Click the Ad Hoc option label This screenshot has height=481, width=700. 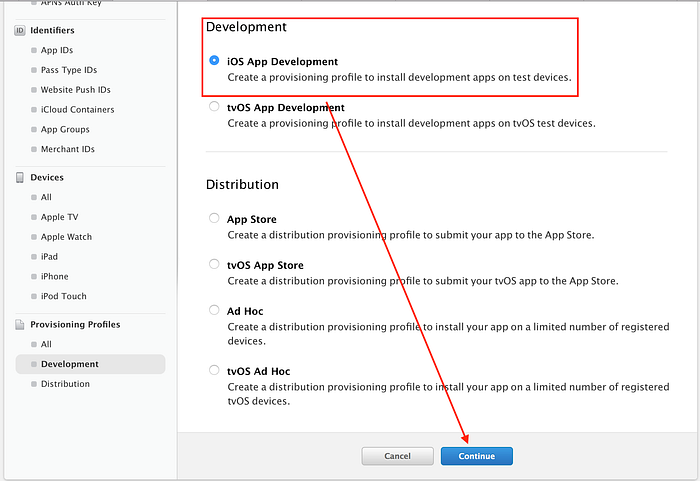click(245, 311)
